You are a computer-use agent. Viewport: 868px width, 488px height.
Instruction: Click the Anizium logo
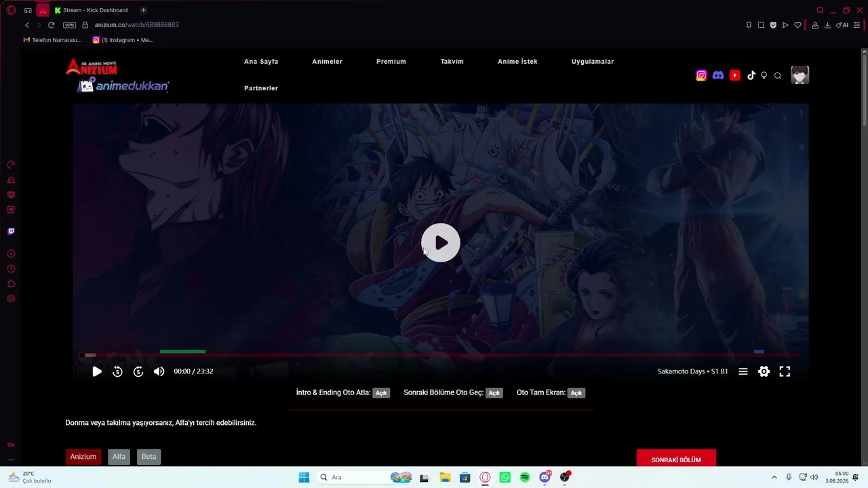[x=92, y=67]
